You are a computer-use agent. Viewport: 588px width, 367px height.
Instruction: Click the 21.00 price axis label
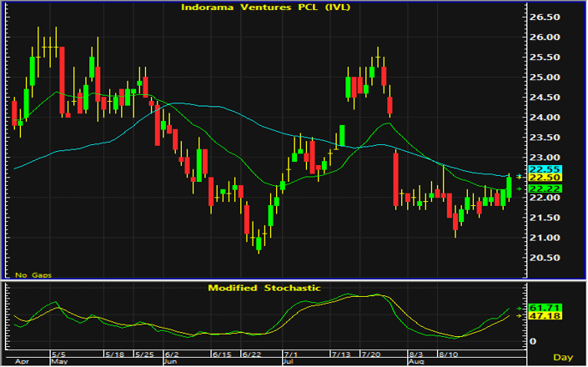(x=545, y=238)
